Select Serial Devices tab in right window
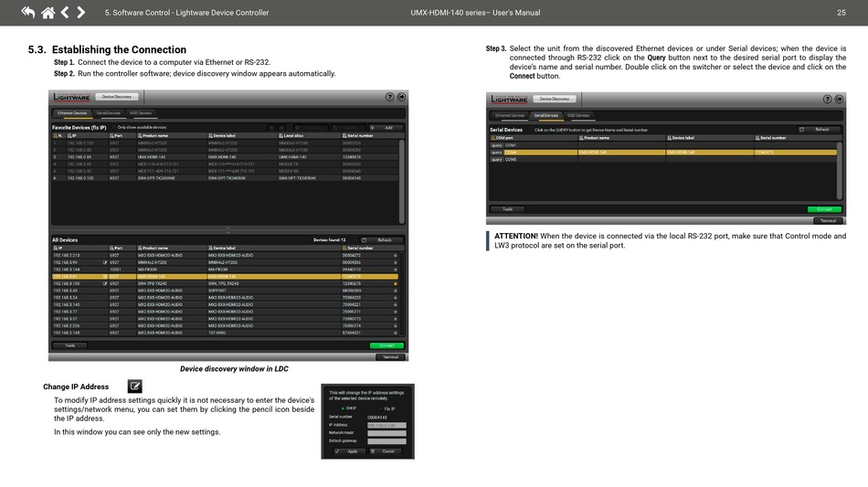The image size is (868, 487). coord(545,116)
